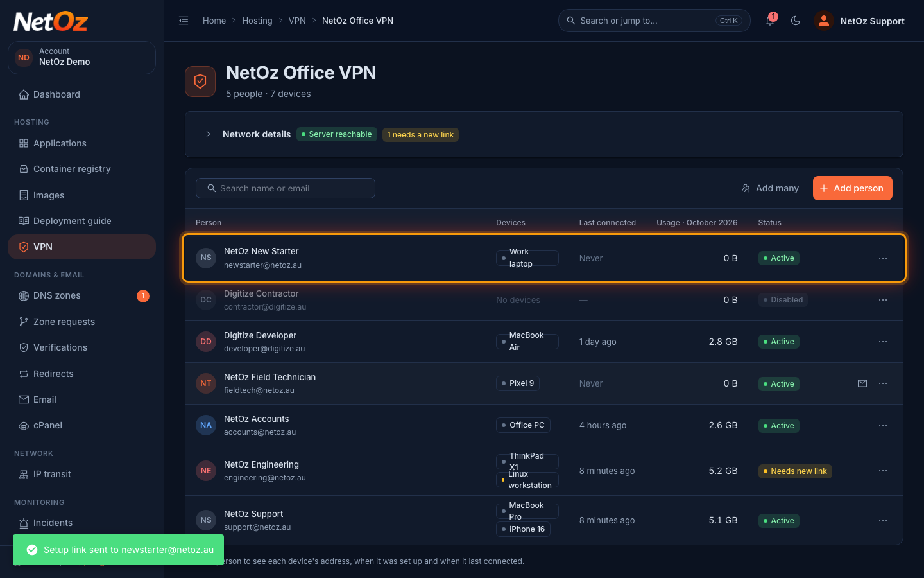This screenshot has width=924, height=578.
Task: Open actions menu for NetOz New Starter
Action: coord(883,258)
